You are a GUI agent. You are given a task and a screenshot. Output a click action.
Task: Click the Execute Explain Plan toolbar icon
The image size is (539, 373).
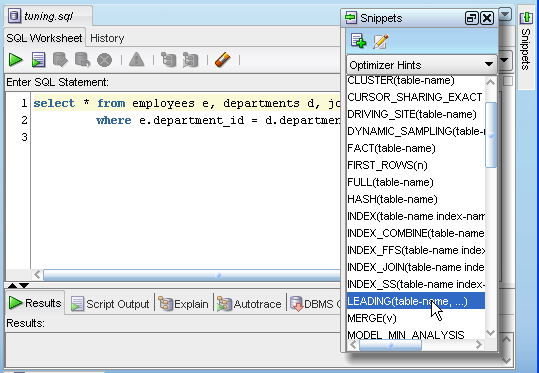[168, 60]
